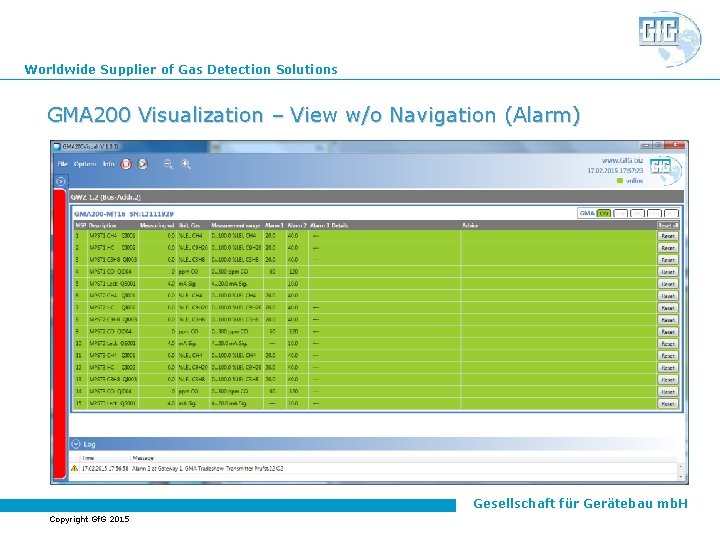Reset row 7 MPST2 HC
The image size is (720, 540).
[x=668, y=308]
